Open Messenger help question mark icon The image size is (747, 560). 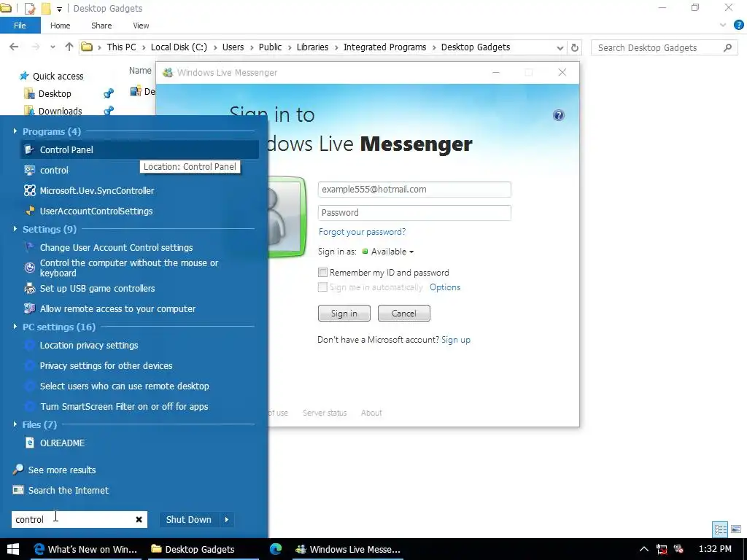point(558,115)
